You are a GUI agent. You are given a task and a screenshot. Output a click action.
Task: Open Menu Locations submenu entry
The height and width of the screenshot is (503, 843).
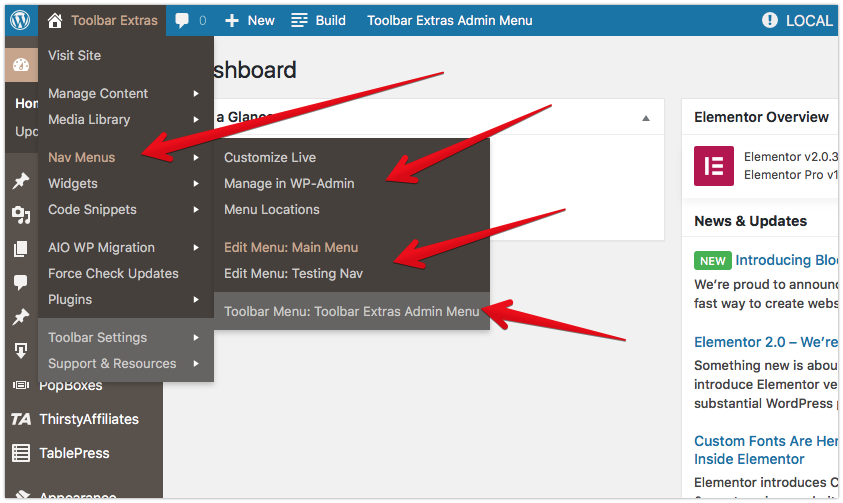click(272, 210)
